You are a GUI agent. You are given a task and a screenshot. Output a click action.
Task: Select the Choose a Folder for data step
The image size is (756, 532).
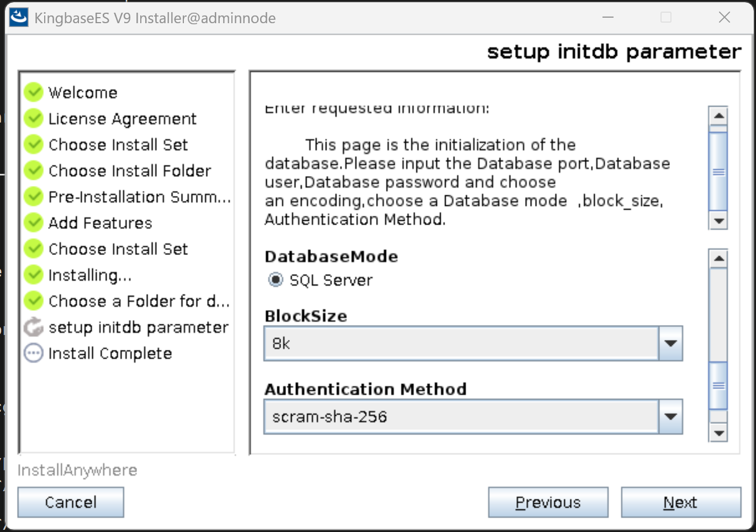139,301
